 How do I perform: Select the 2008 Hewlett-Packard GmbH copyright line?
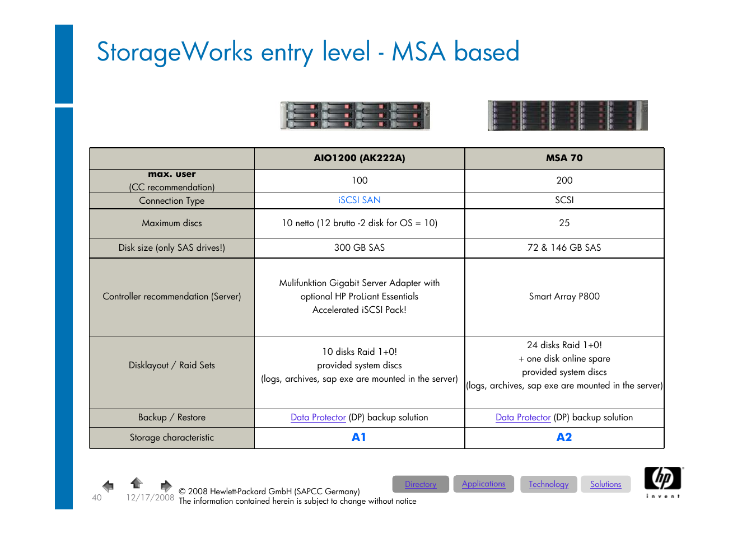tap(269, 491)
